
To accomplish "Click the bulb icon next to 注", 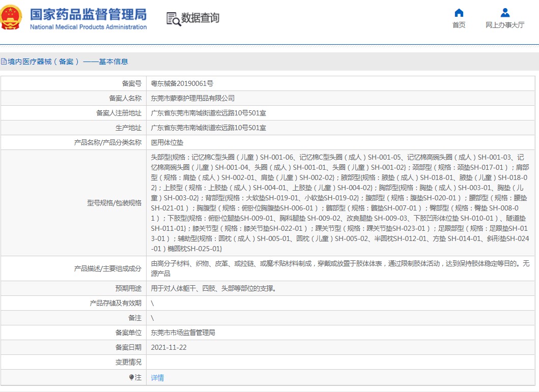I will (x=131, y=378).
